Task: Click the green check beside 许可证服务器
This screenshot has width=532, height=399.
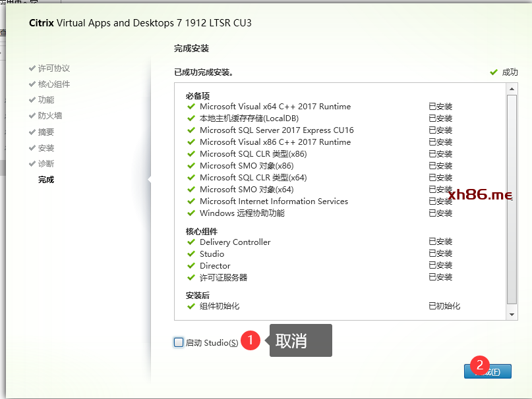Action: 191,278
